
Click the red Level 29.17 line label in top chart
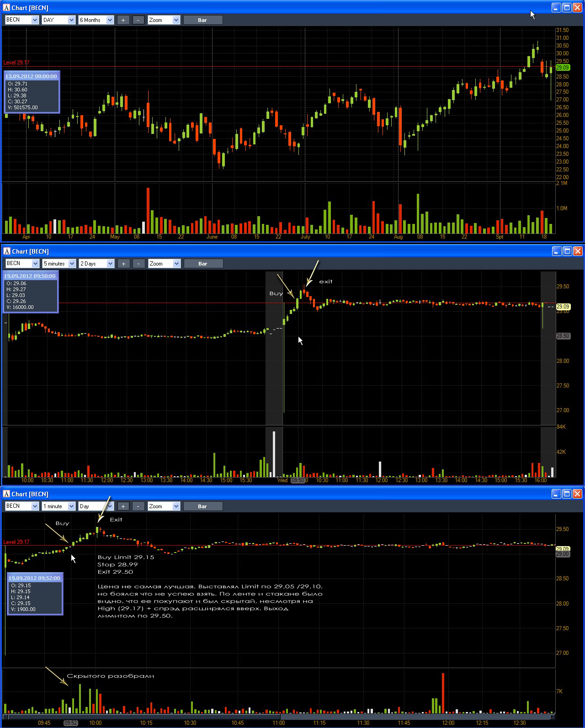tap(16, 63)
